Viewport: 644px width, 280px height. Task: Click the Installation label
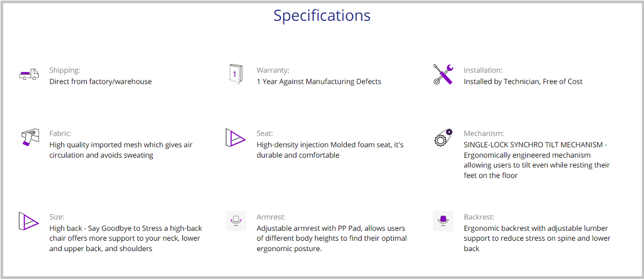click(483, 70)
